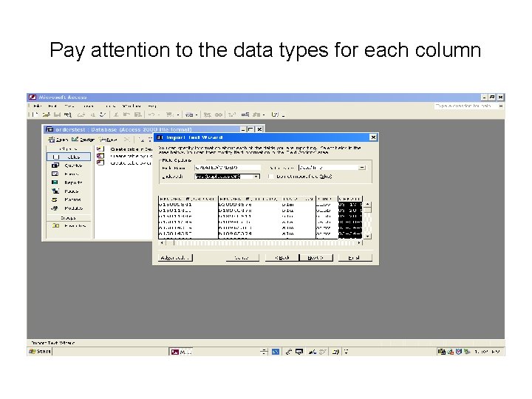The height and width of the screenshot is (399, 532).
Task: Click Design in database window toolbar
Action: coord(83,140)
